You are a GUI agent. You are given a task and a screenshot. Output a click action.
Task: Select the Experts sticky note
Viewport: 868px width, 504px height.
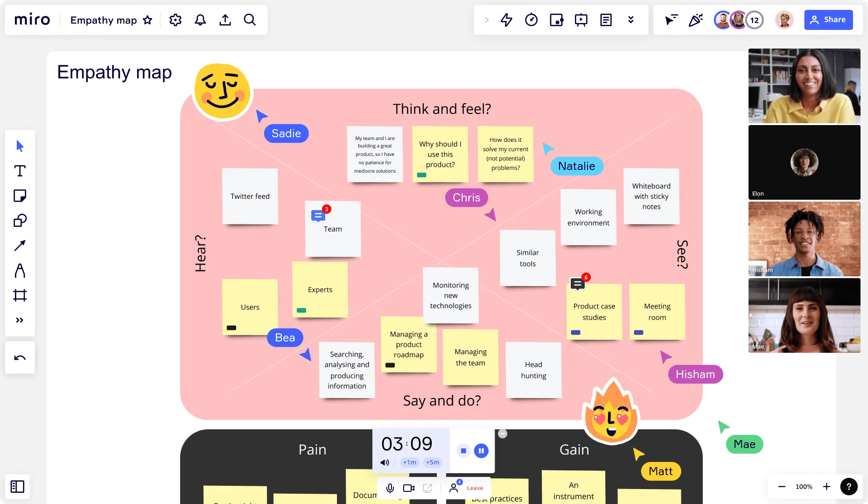click(x=320, y=290)
